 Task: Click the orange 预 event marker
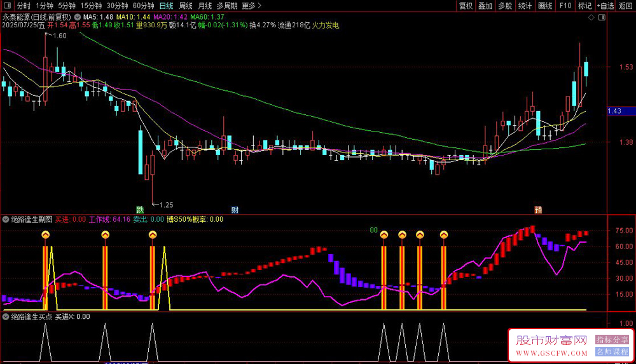pyautogui.click(x=538, y=210)
